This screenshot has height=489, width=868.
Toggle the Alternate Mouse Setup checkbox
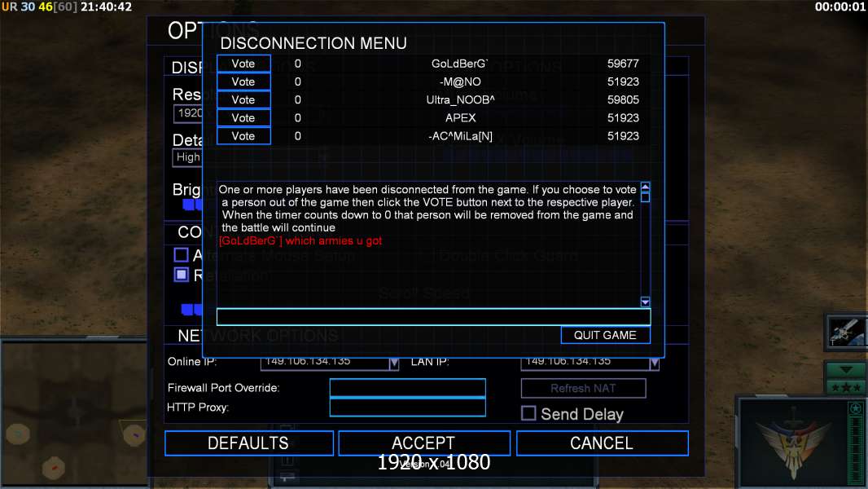point(181,255)
